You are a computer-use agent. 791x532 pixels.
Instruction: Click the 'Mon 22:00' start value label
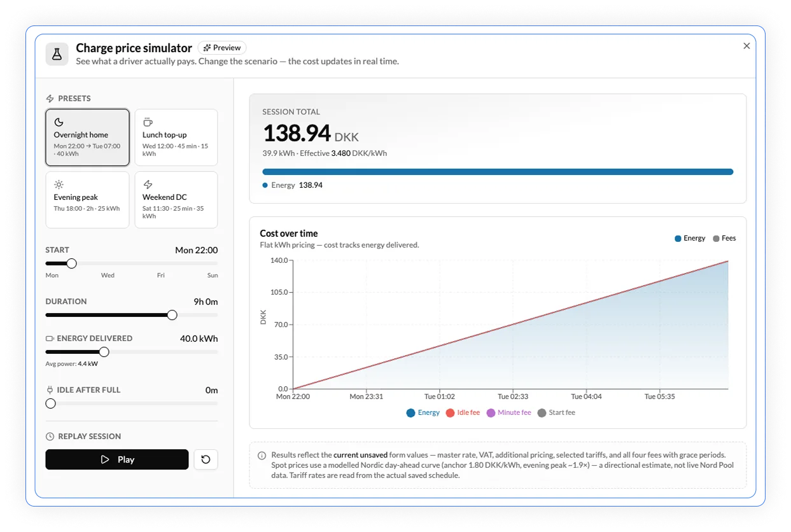click(197, 251)
